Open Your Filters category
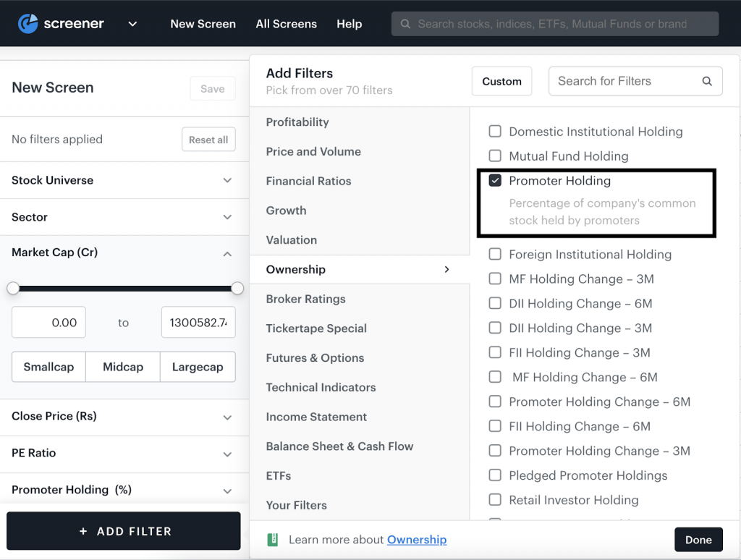The width and height of the screenshot is (741, 560). 359,505
